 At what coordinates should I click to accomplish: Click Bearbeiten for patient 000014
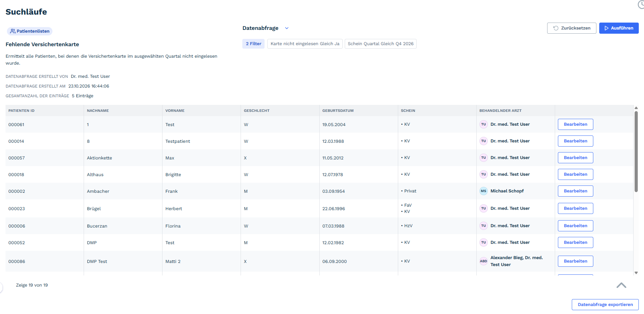click(x=575, y=141)
